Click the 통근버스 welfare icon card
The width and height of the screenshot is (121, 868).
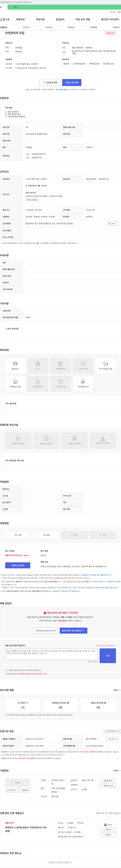point(15,366)
